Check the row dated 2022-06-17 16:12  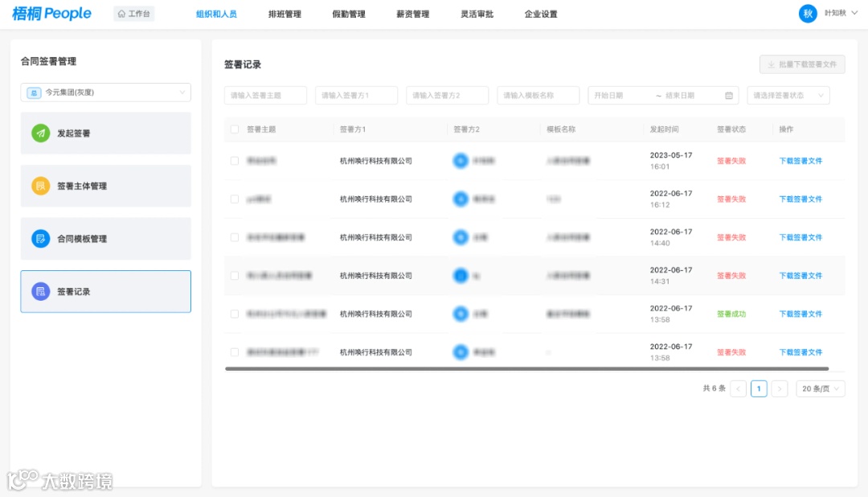(235, 199)
